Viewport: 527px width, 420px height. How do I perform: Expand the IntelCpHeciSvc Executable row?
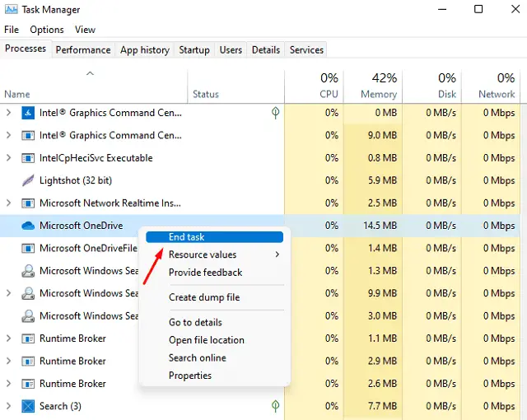(x=9, y=158)
